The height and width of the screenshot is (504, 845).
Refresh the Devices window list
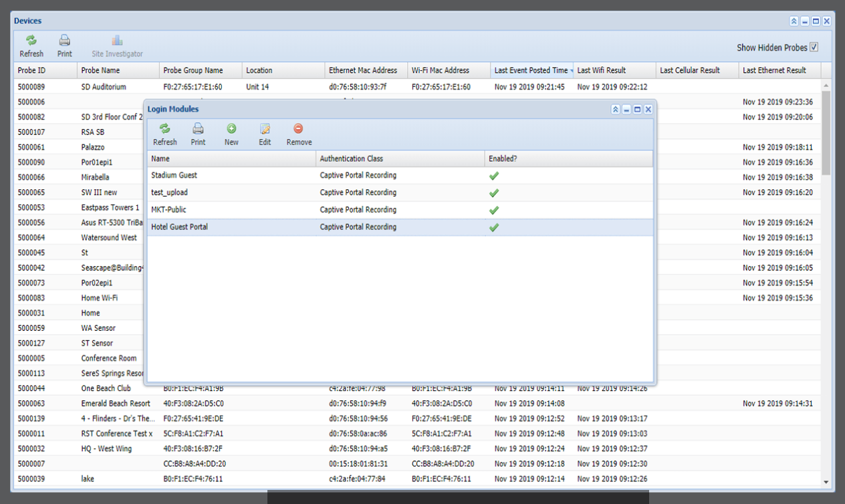pyautogui.click(x=31, y=46)
